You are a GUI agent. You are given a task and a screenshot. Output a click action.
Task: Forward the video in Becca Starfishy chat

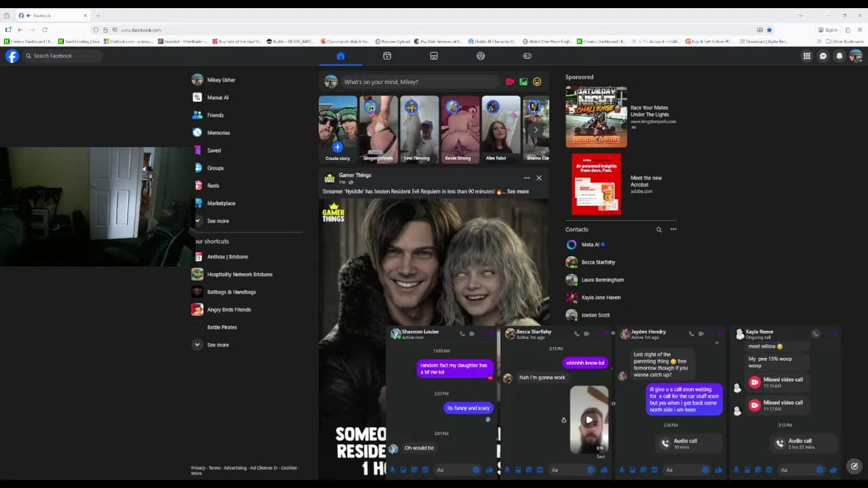564,420
